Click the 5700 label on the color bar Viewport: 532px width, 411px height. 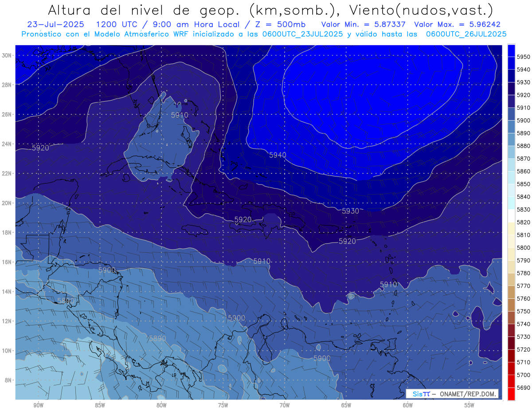523,375
